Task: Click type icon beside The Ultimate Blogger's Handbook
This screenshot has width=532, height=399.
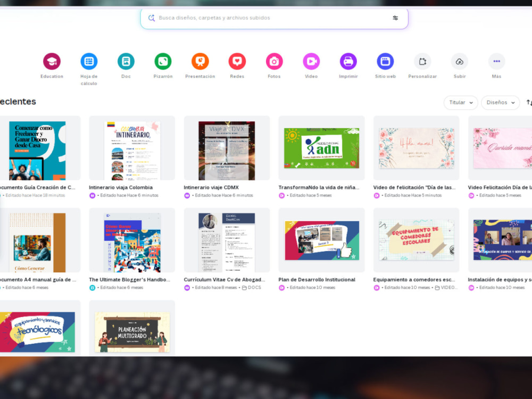Action: point(92,288)
